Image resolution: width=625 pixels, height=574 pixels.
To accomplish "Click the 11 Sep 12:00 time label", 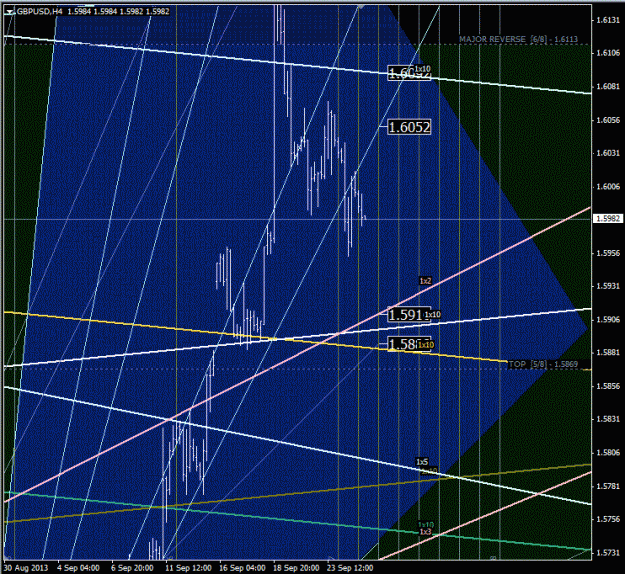I will click(x=188, y=568).
